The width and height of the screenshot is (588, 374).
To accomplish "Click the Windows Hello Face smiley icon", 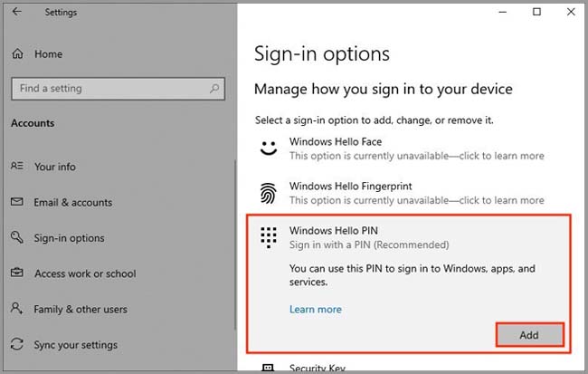I will point(269,149).
